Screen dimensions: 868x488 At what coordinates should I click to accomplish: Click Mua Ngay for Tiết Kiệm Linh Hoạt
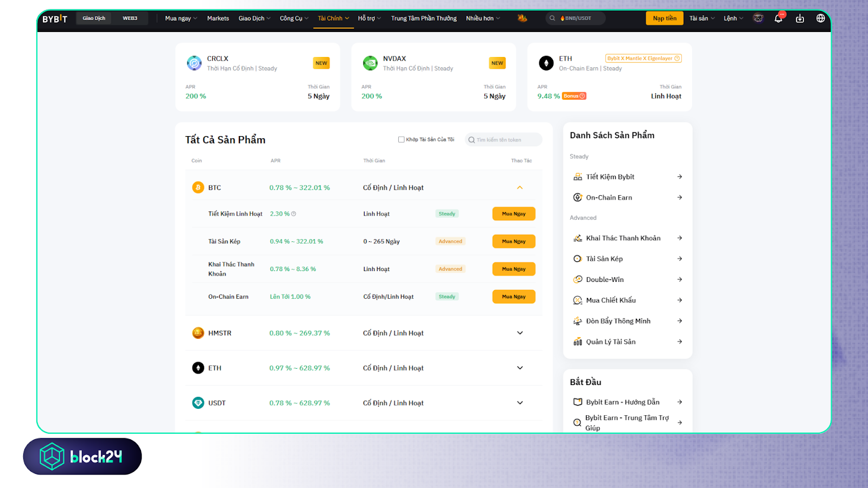point(514,214)
